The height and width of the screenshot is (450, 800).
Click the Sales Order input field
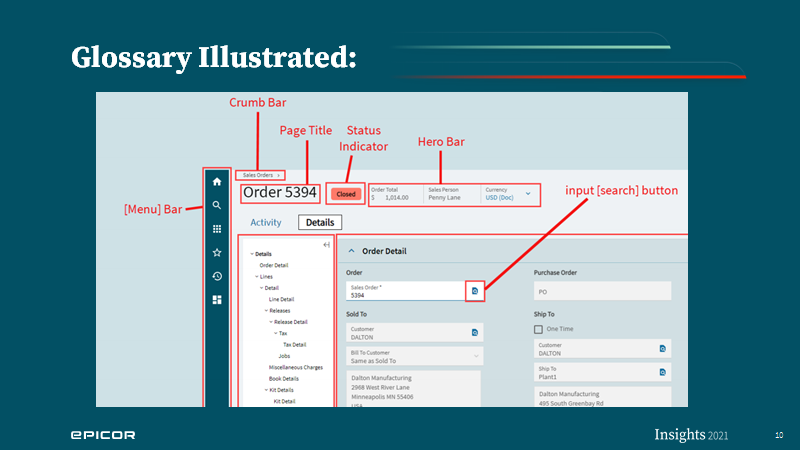(x=406, y=291)
